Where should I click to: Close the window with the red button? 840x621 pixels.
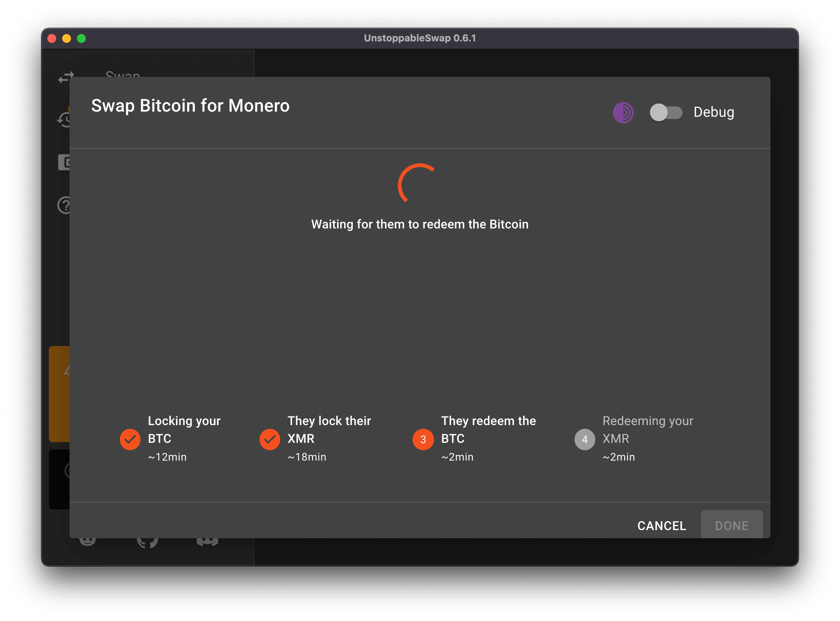coord(52,38)
